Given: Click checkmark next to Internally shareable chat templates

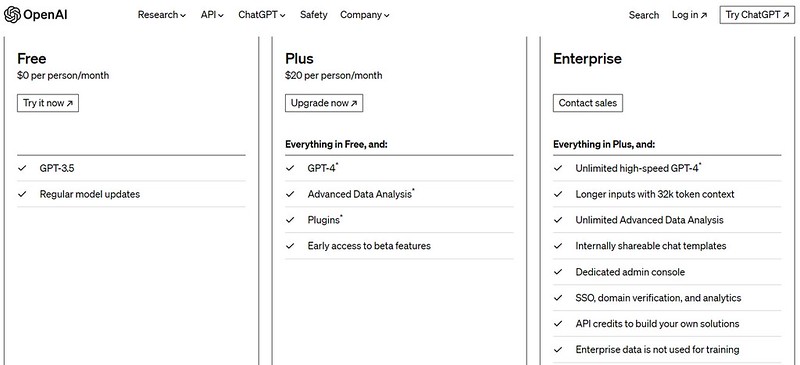Looking at the screenshot, I should (558, 246).
